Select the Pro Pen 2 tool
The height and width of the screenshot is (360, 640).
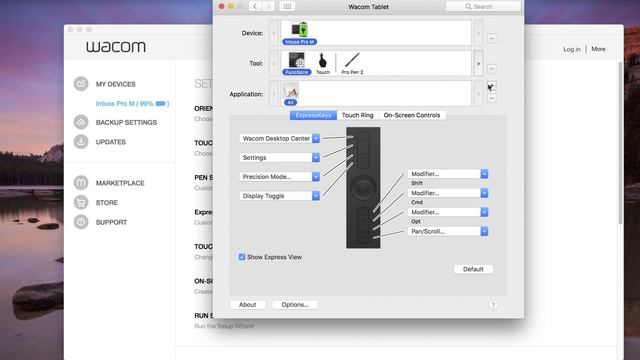point(352,63)
